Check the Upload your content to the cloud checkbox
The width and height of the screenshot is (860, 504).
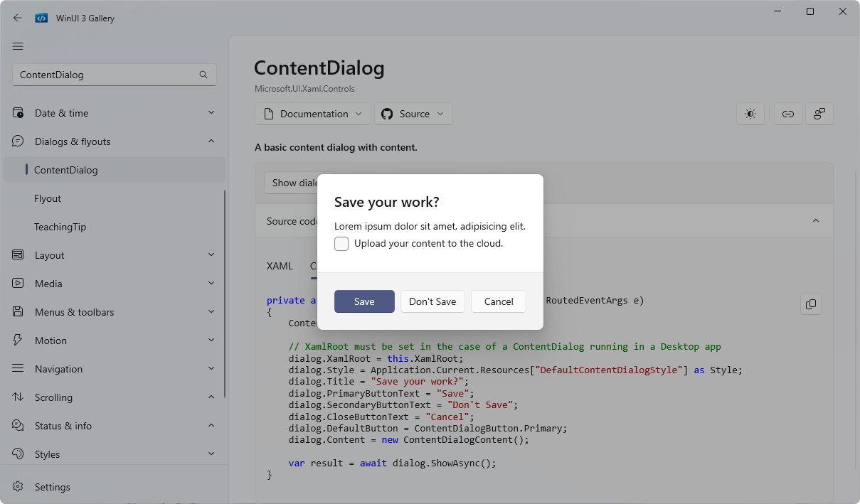[x=341, y=244]
